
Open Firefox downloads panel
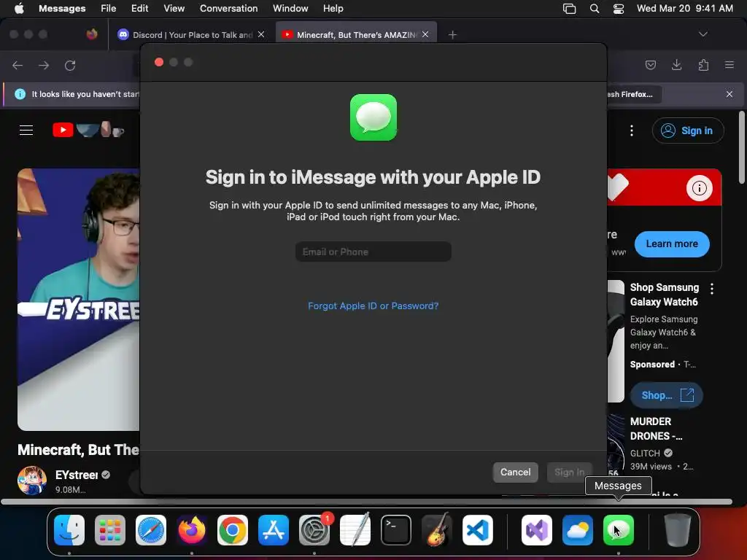[676, 65]
